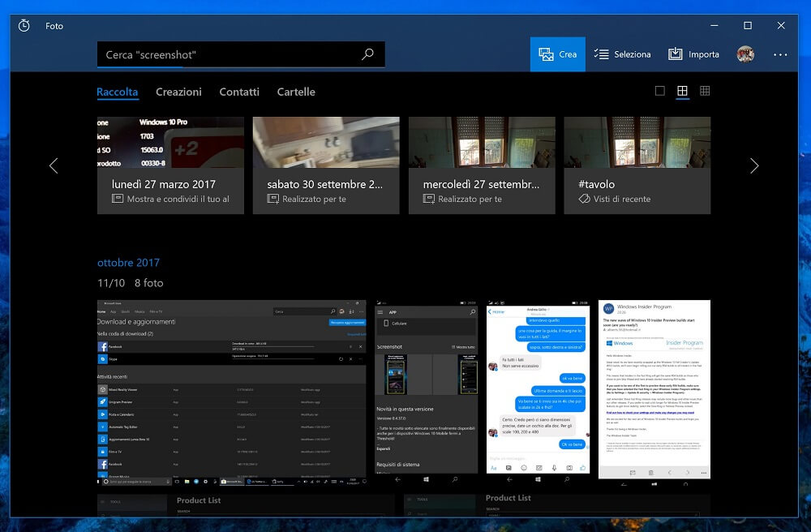Viewport: 811px width, 532px height.
Task: Open the Windows Insider Program email photo
Action: [x=654, y=393]
